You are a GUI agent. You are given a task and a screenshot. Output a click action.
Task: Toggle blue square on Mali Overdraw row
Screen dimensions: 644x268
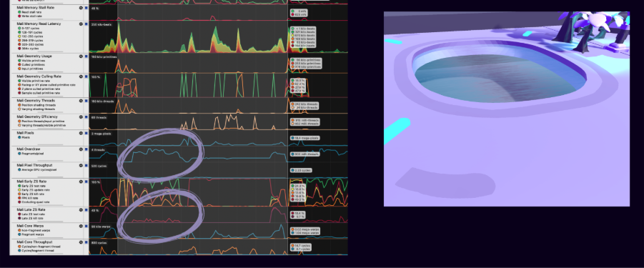[x=86, y=149]
